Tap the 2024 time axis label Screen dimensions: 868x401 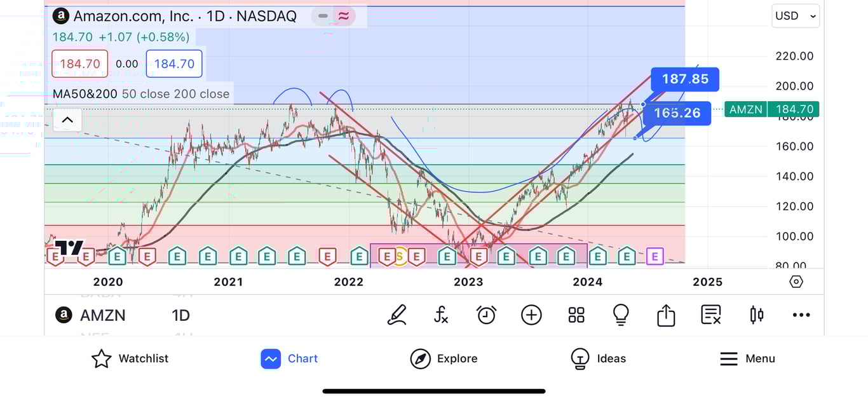click(x=588, y=282)
